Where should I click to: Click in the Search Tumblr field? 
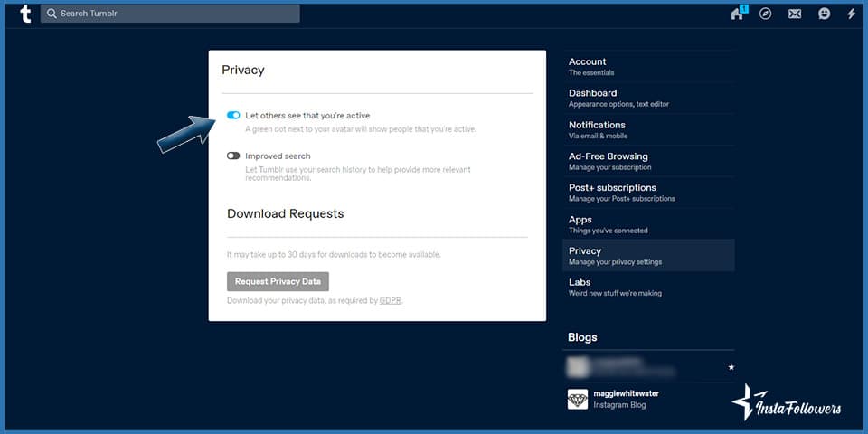coord(172,14)
